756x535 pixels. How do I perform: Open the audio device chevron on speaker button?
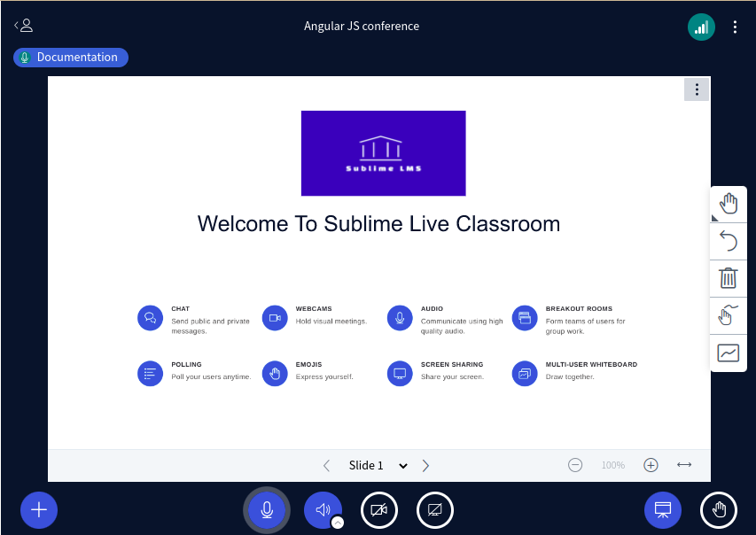coord(338,523)
